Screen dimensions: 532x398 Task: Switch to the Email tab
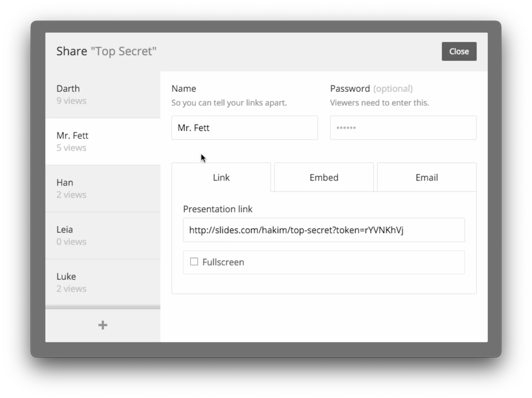pyautogui.click(x=427, y=177)
